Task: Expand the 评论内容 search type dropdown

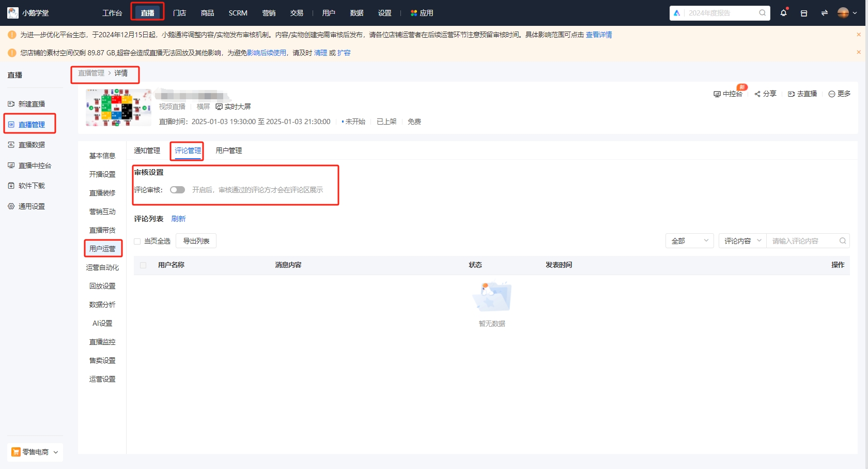Action: tap(742, 240)
